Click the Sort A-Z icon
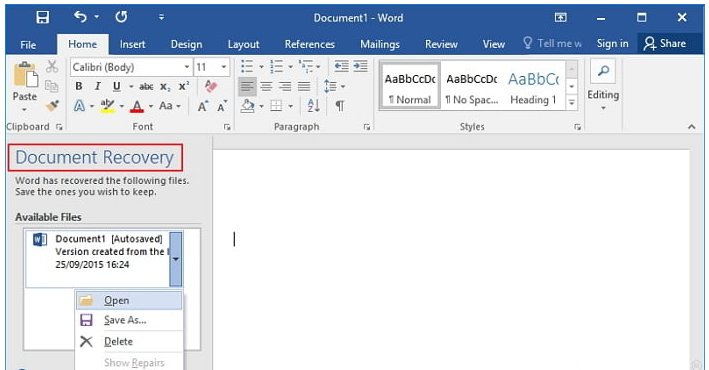The image size is (709, 370). click(313, 106)
